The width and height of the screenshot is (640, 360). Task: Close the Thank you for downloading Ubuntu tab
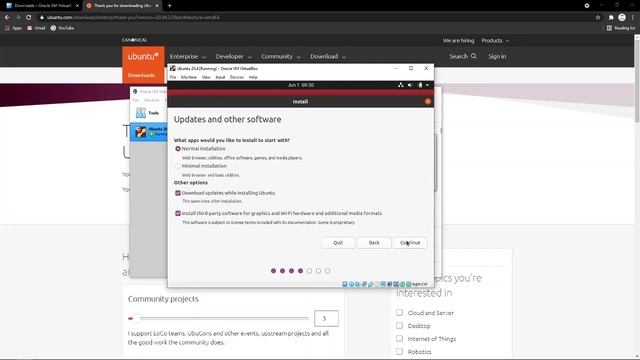click(157, 6)
